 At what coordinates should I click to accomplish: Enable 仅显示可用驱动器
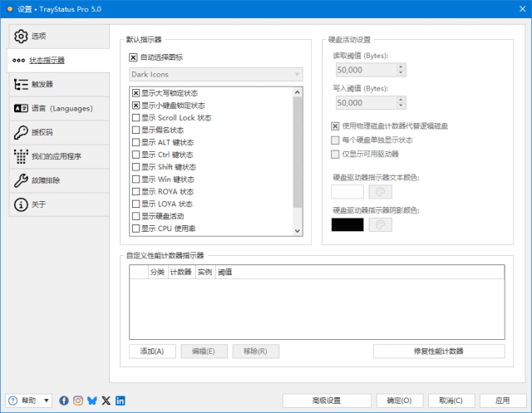(335, 155)
